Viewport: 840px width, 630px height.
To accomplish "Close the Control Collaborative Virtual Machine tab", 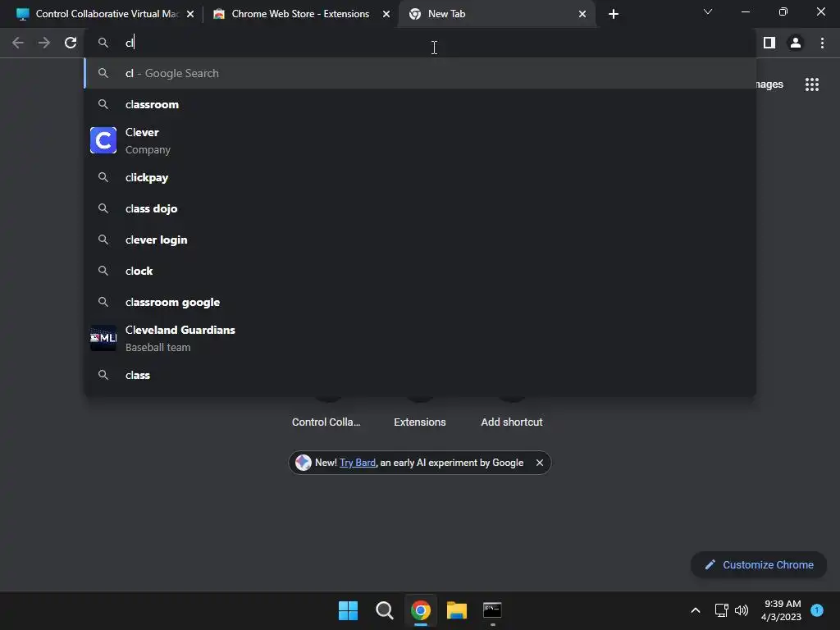I will coord(190,14).
